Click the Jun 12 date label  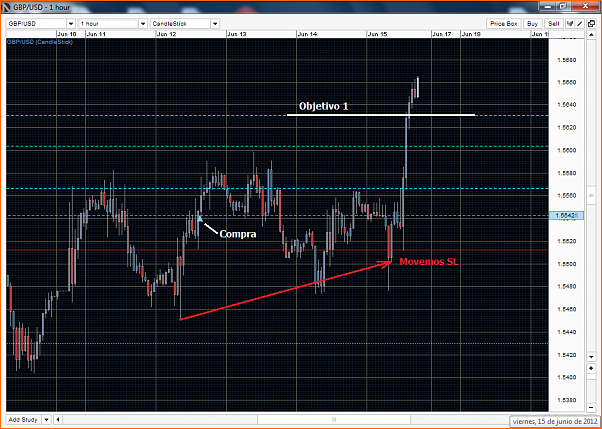coord(166,34)
